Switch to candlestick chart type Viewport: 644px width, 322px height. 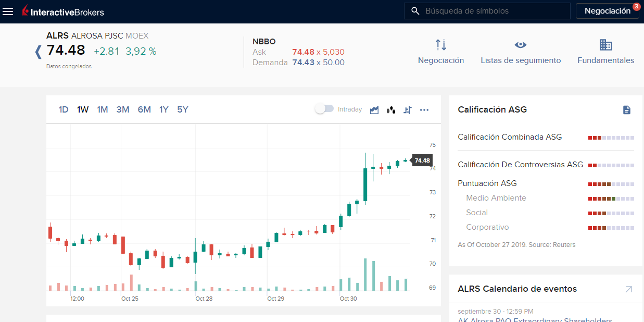(391, 109)
